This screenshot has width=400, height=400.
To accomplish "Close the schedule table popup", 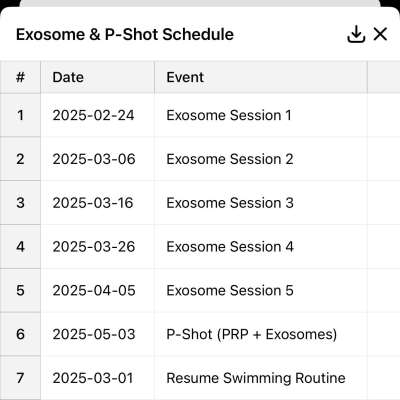I will tap(380, 34).
